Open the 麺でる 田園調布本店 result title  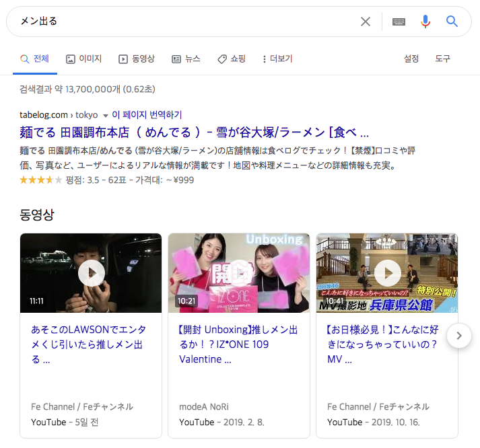[x=194, y=133]
